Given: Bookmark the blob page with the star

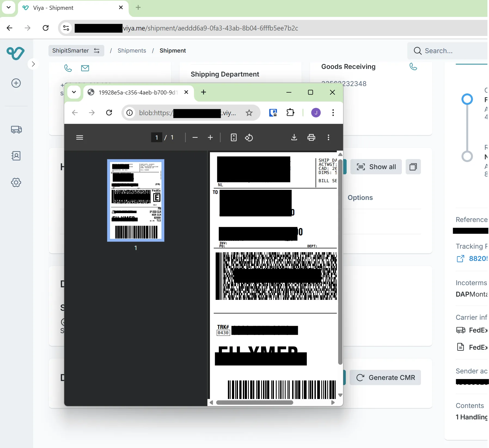Looking at the screenshot, I should [x=249, y=113].
